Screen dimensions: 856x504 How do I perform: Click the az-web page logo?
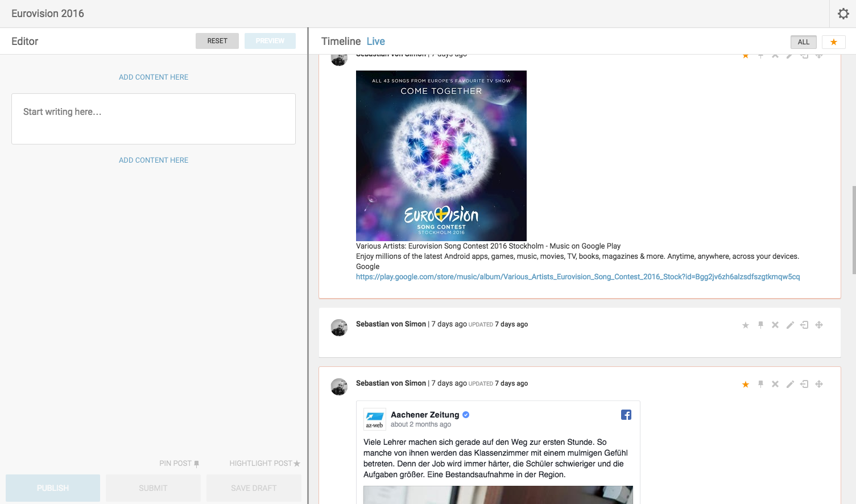pyautogui.click(x=375, y=419)
